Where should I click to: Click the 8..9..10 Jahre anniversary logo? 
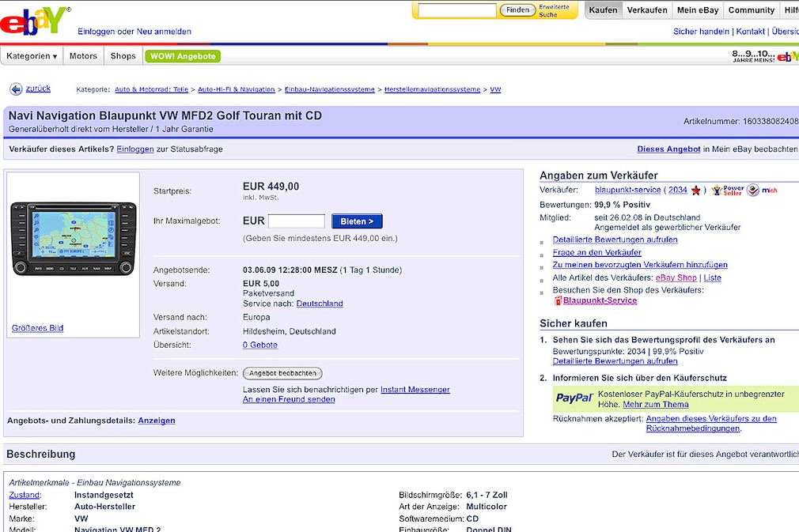765,56
